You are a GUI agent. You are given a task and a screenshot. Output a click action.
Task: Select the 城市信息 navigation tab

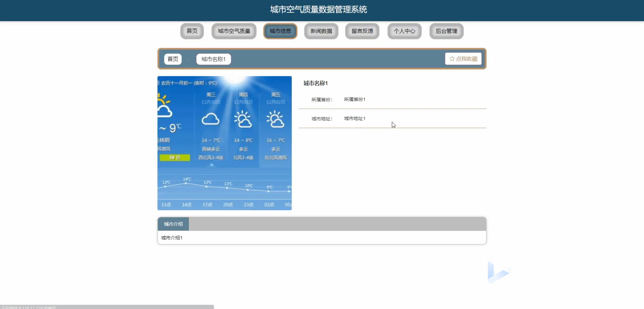point(280,31)
